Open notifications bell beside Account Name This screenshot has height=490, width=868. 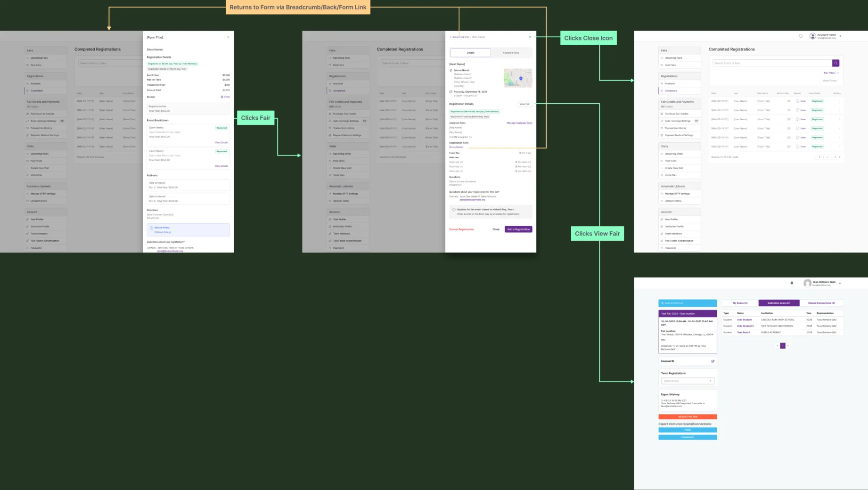(x=800, y=36)
